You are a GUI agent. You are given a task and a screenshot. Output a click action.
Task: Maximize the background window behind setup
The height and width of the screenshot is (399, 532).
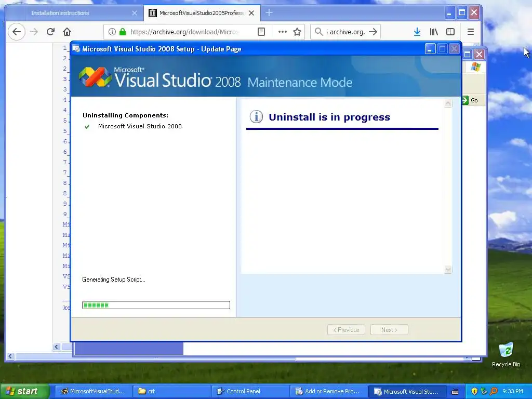click(x=468, y=54)
